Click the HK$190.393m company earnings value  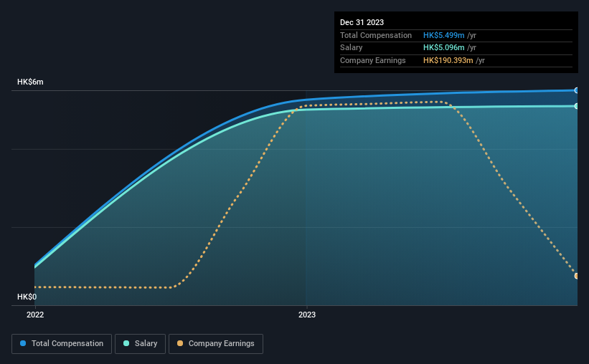point(448,60)
